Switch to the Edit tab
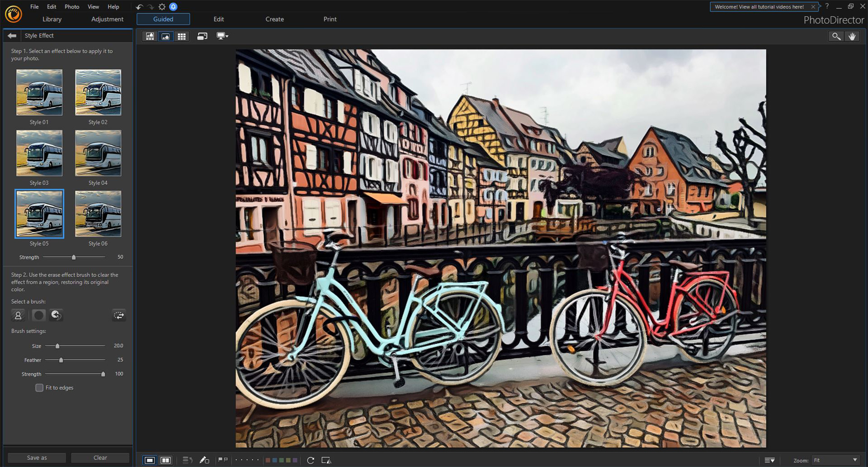The width and height of the screenshot is (868, 467). click(x=218, y=19)
